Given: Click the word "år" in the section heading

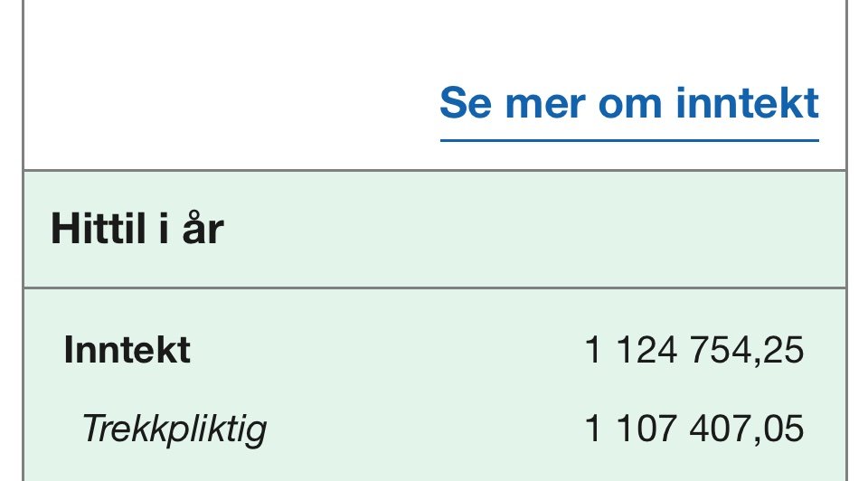Looking at the screenshot, I should (202, 229).
